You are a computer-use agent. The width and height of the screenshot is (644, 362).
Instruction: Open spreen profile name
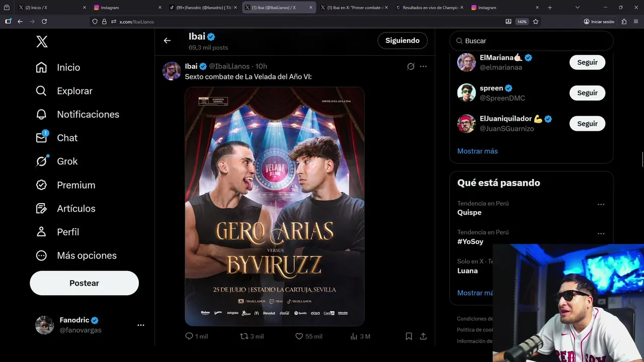coord(492,88)
